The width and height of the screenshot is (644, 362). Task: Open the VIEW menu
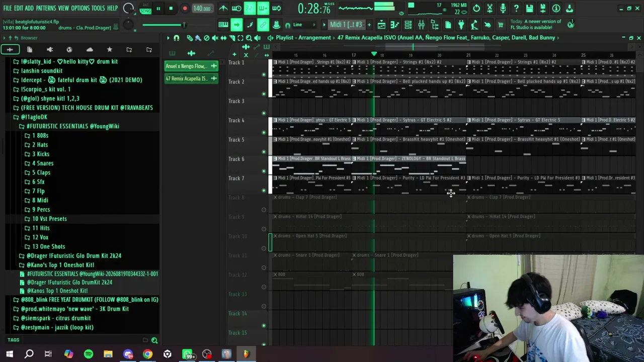coord(63,8)
